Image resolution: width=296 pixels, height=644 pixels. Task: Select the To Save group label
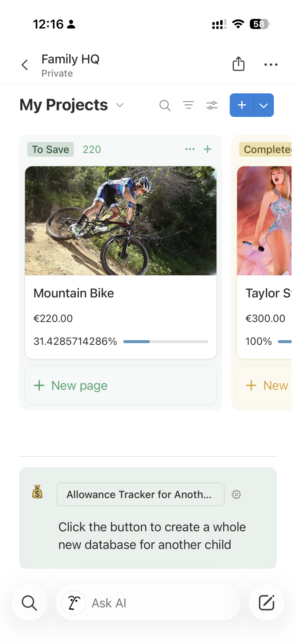pos(50,149)
